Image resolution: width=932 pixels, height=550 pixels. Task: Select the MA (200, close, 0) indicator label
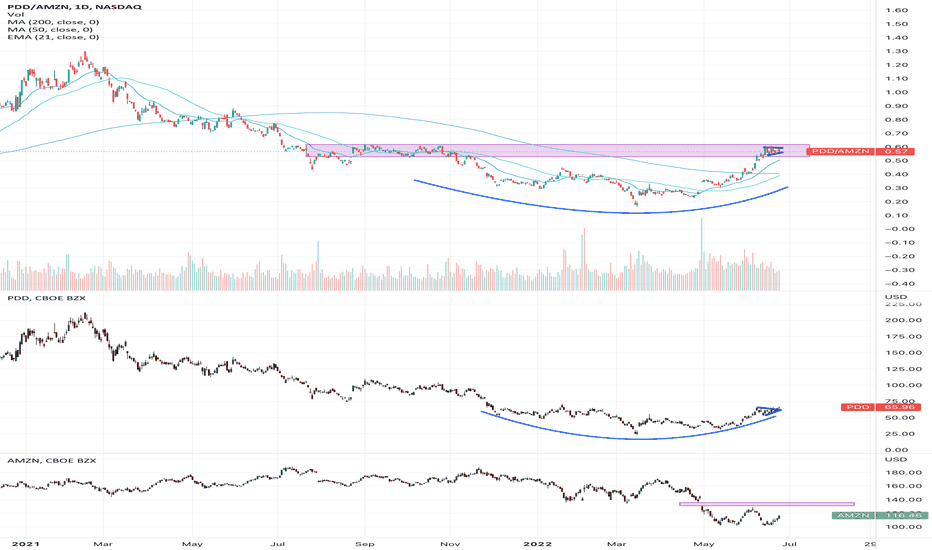pos(53,22)
